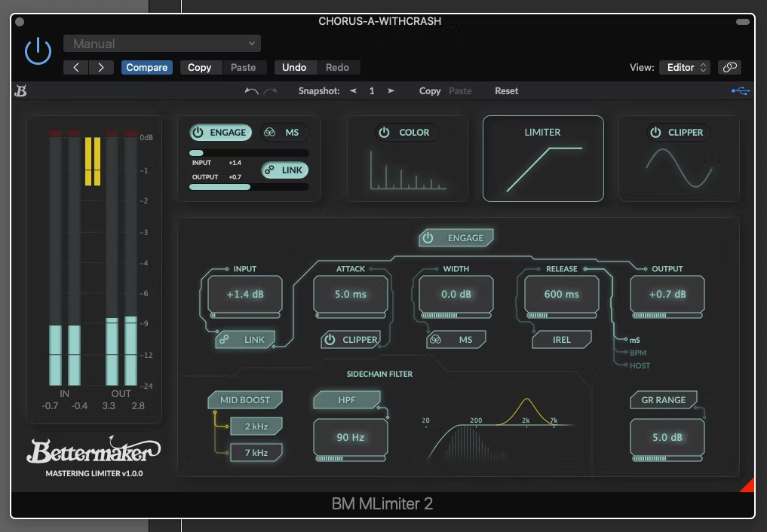This screenshot has height=532, width=767.
Task: Click the Redo button in header
Action: pos(338,67)
